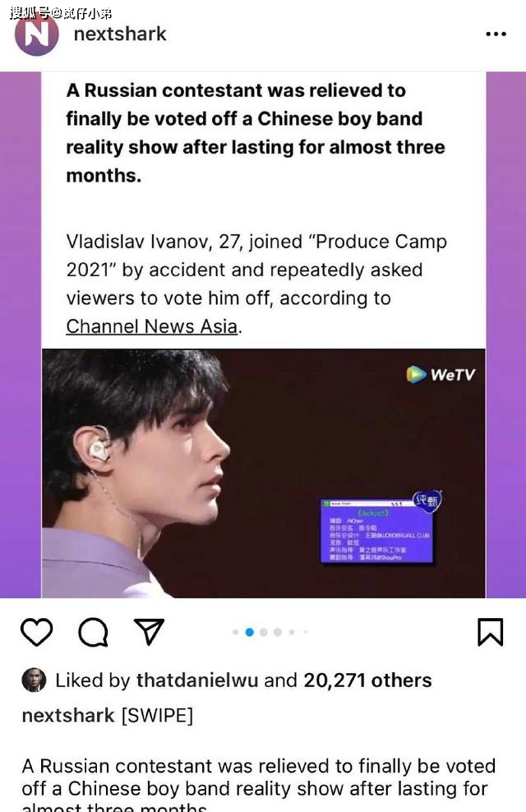Open comments with the speech bubble icon
The image size is (526, 812).
point(93,632)
